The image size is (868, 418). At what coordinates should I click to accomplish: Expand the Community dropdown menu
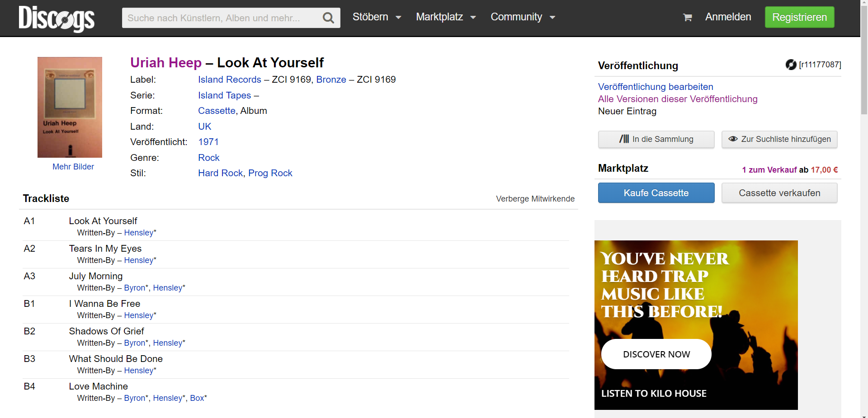(x=523, y=17)
